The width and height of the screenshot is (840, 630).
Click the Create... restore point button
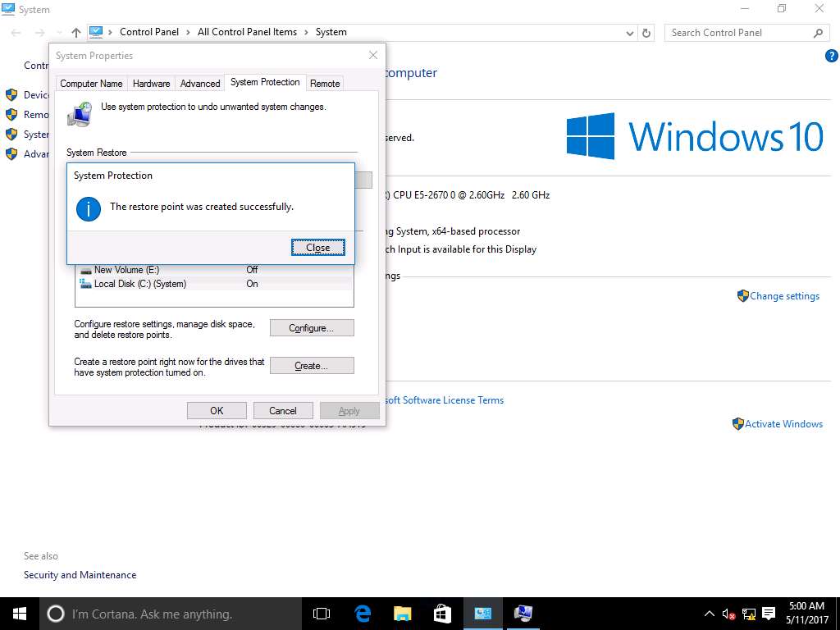tap(312, 365)
